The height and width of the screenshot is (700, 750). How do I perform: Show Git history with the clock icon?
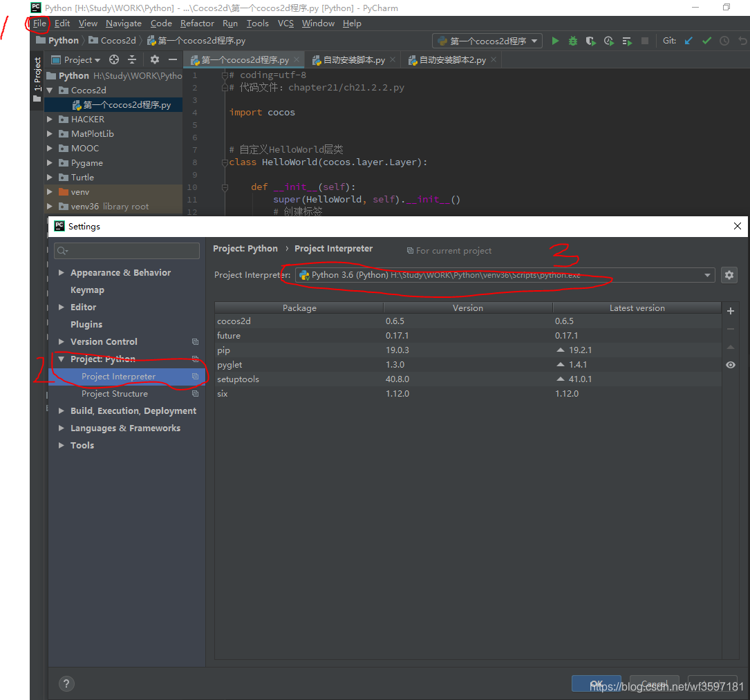724,41
